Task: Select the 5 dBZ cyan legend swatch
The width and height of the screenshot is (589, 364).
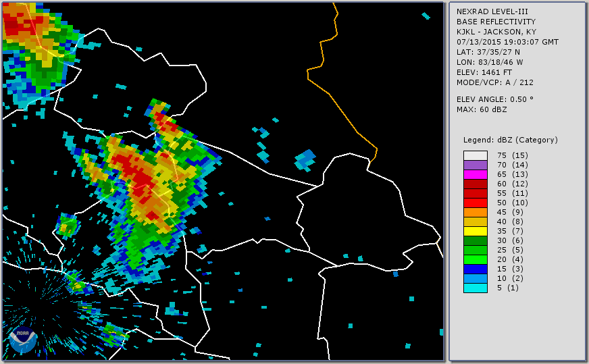Action: [x=475, y=288]
